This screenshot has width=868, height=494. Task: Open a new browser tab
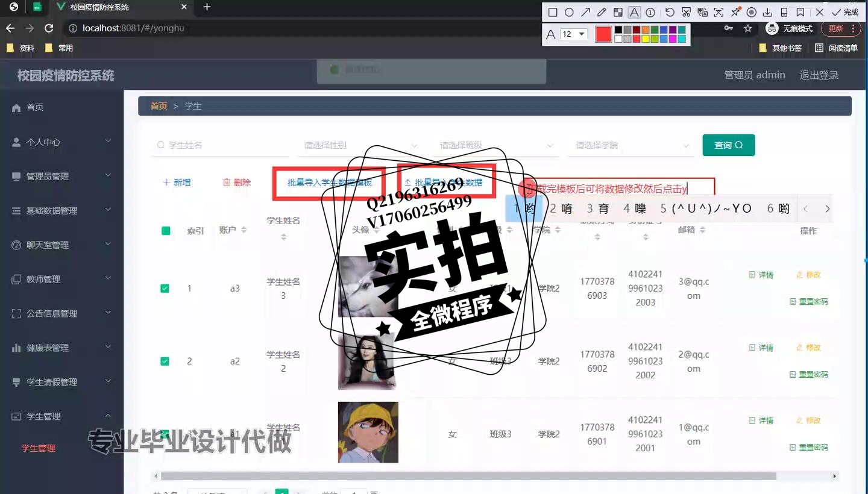point(207,7)
